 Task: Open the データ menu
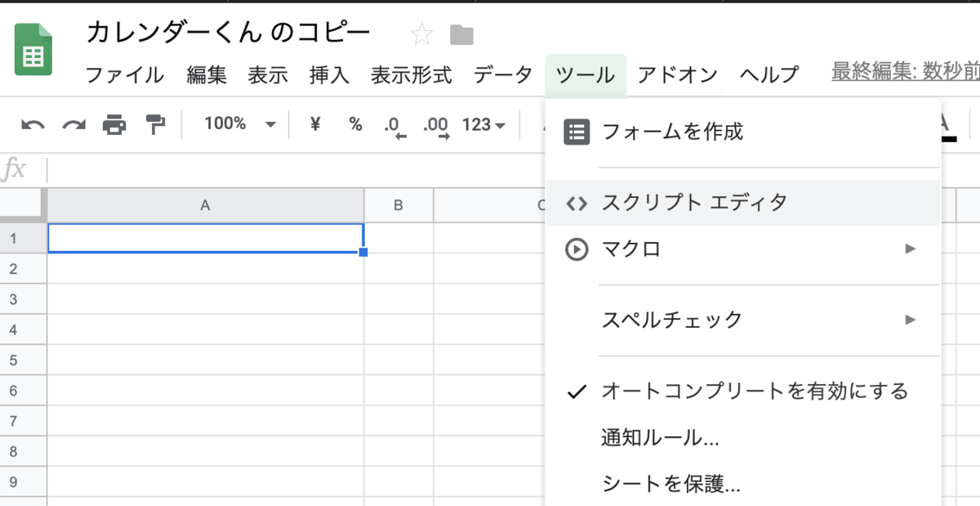[501, 74]
